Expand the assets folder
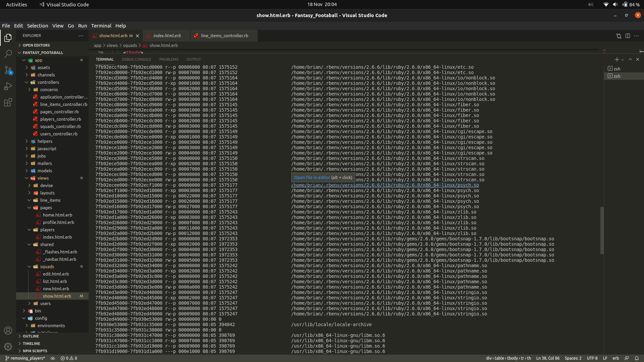Image resolution: width=644 pixels, height=362 pixels. pos(44,68)
